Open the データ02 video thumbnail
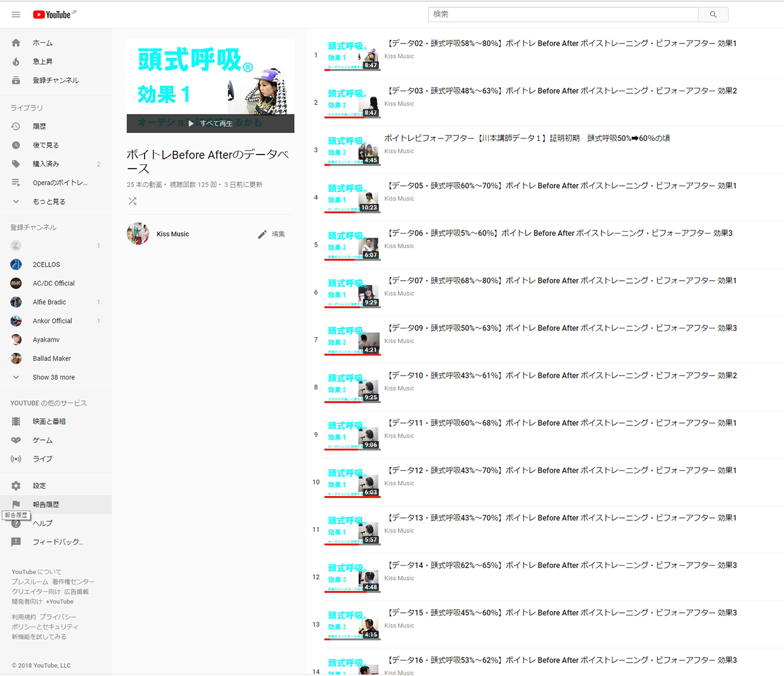784x676 pixels. [x=353, y=55]
